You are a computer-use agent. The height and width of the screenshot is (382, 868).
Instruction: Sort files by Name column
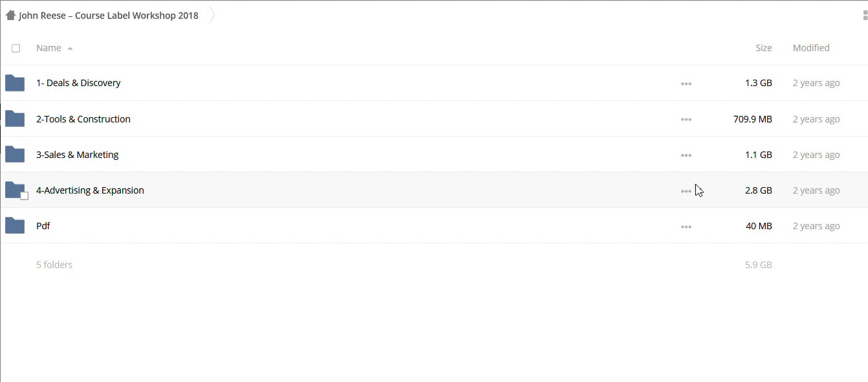[x=49, y=48]
